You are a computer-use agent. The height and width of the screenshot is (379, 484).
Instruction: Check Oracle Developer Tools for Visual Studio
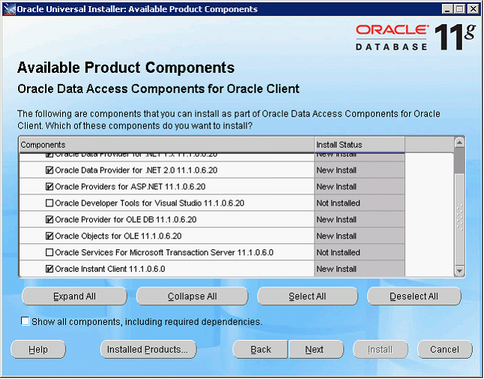49,203
